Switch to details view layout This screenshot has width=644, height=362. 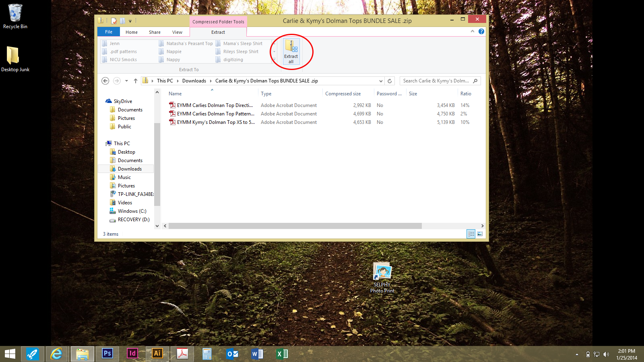[471, 234]
